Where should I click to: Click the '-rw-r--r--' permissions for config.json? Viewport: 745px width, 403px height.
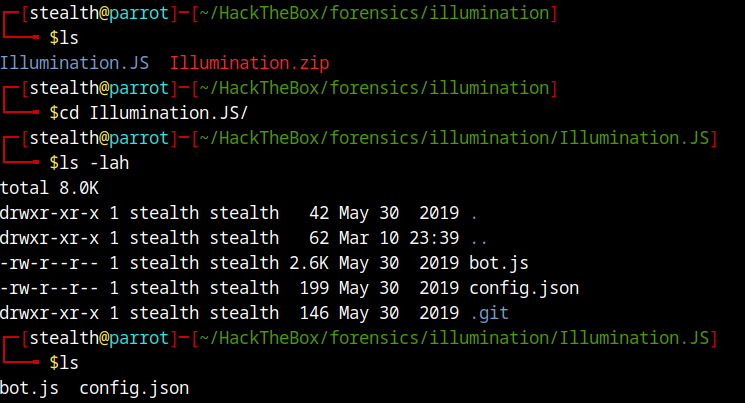click(x=49, y=288)
